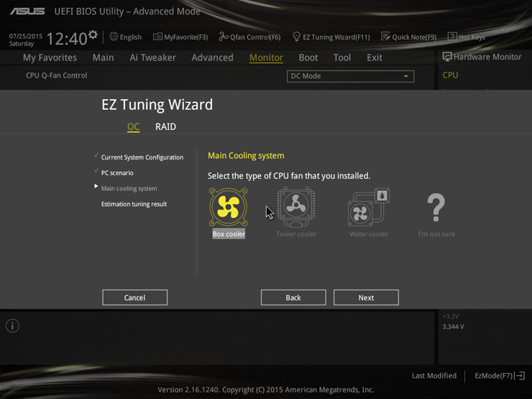This screenshot has width=532, height=399.
Task: Go to the Tool tab
Action: coord(342,58)
